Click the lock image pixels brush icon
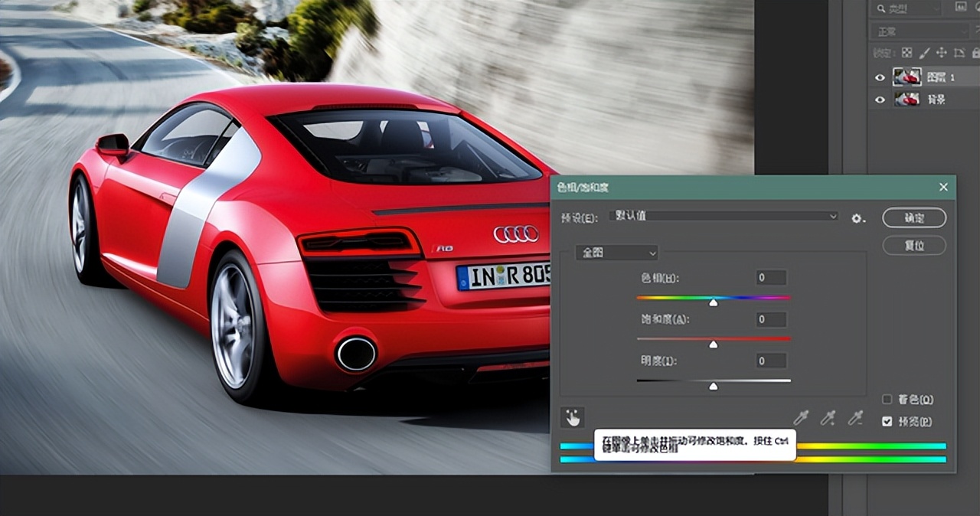This screenshot has width=980, height=516. 924,53
